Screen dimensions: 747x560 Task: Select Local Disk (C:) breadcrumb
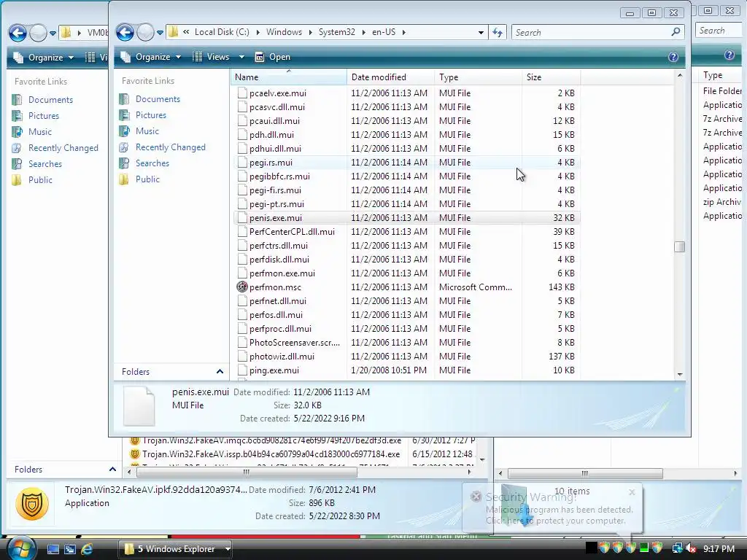click(222, 32)
